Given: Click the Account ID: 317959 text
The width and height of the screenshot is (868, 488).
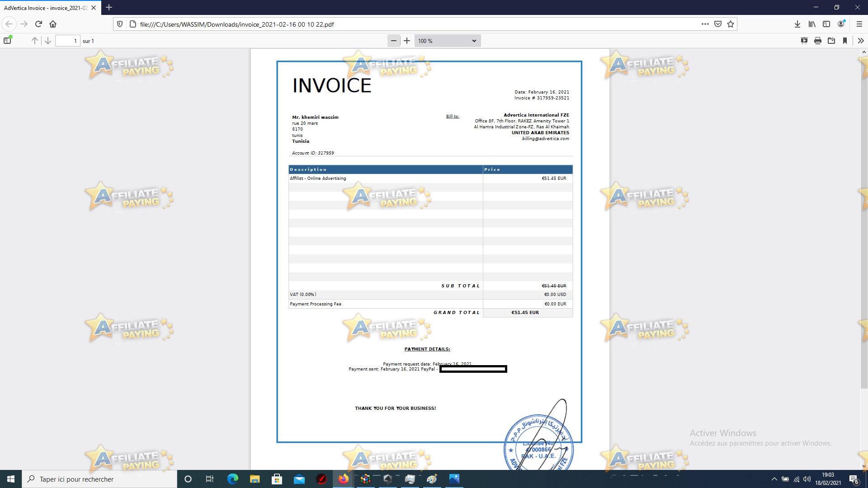Looking at the screenshot, I should pyautogui.click(x=313, y=153).
